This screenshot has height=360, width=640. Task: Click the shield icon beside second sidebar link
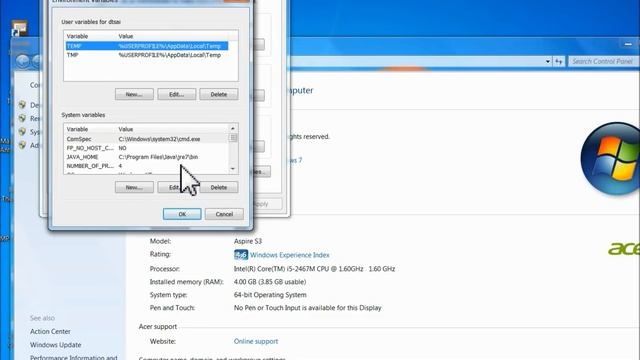[22, 118]
